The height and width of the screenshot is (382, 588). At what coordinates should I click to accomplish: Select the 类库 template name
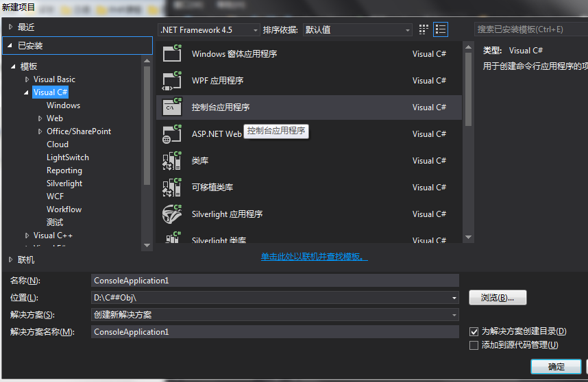pyautogui.click(x=200, y=161)
